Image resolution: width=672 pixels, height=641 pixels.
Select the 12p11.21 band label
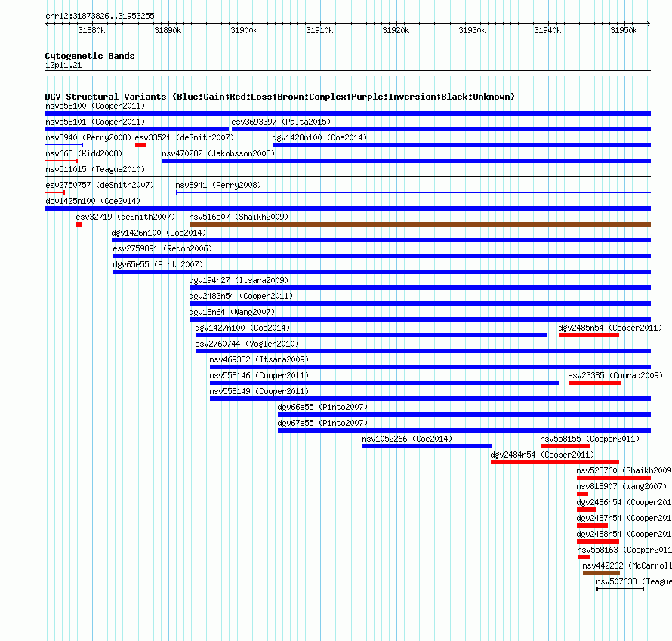coord(63,65)
